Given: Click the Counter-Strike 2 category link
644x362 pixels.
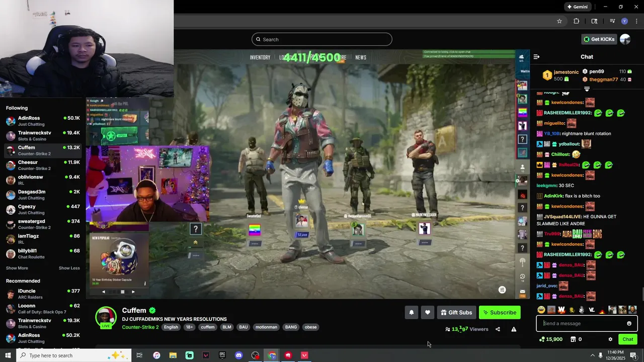Looking at the screenshot, I should [x=140, y=327].
